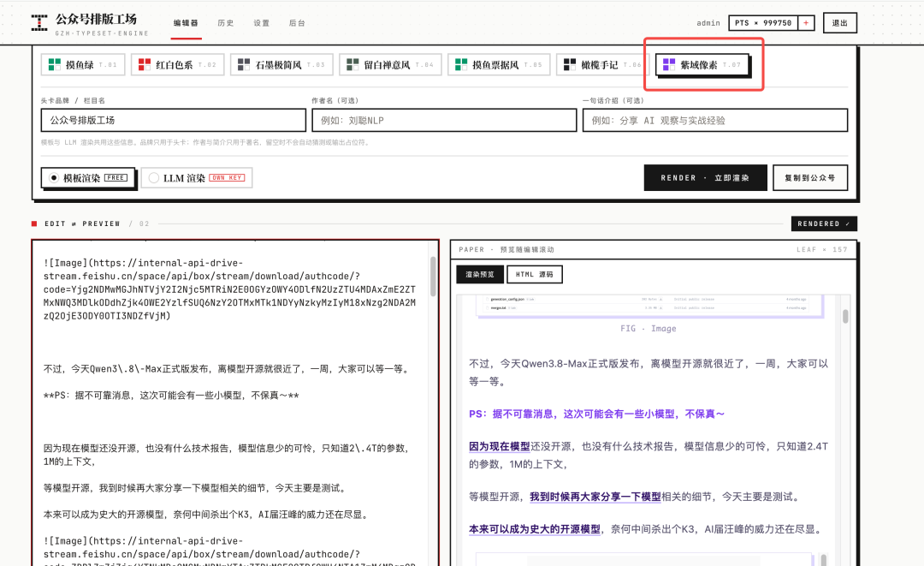Select the 模板渲染 radio option

[88, 177]
